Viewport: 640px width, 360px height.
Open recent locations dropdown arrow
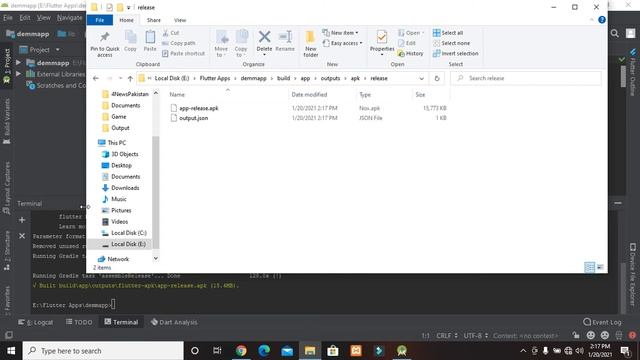click(x=120, y=78)
